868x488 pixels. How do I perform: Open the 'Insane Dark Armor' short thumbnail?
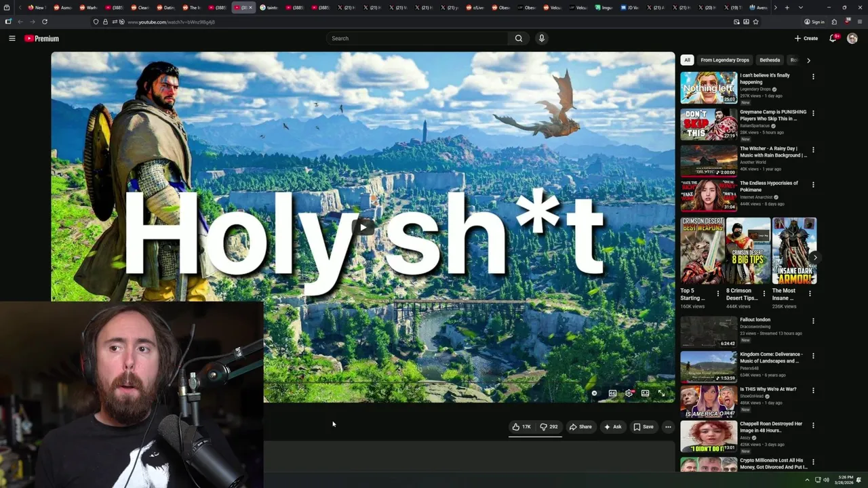(x=794, y=251)
